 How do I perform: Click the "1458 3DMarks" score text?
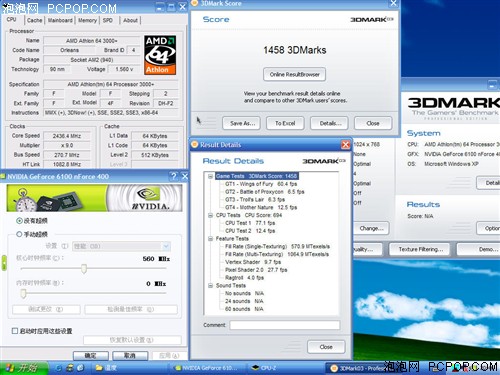295,50
